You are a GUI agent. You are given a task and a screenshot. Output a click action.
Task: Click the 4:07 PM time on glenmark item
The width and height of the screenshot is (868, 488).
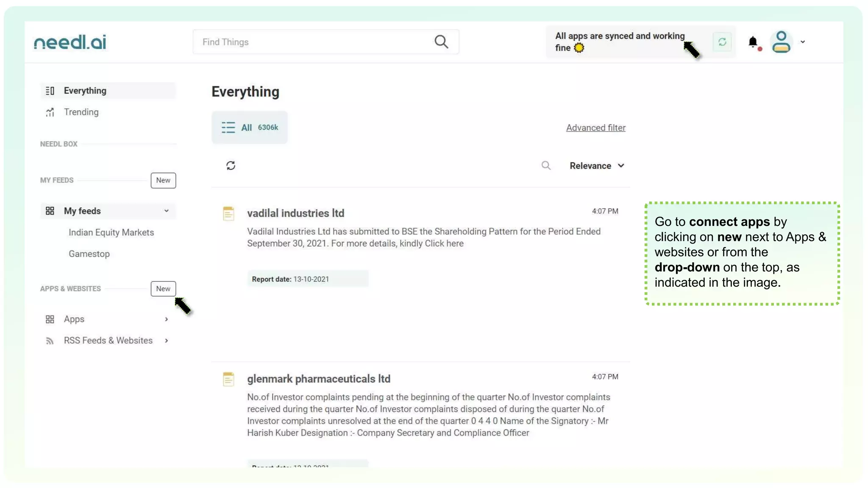tap(605, 377)
